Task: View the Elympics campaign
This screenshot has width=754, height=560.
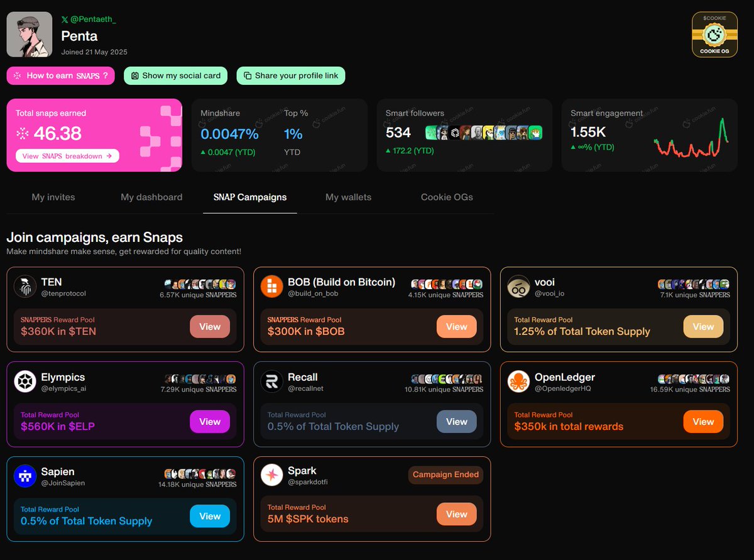Action: click(210, 422)
